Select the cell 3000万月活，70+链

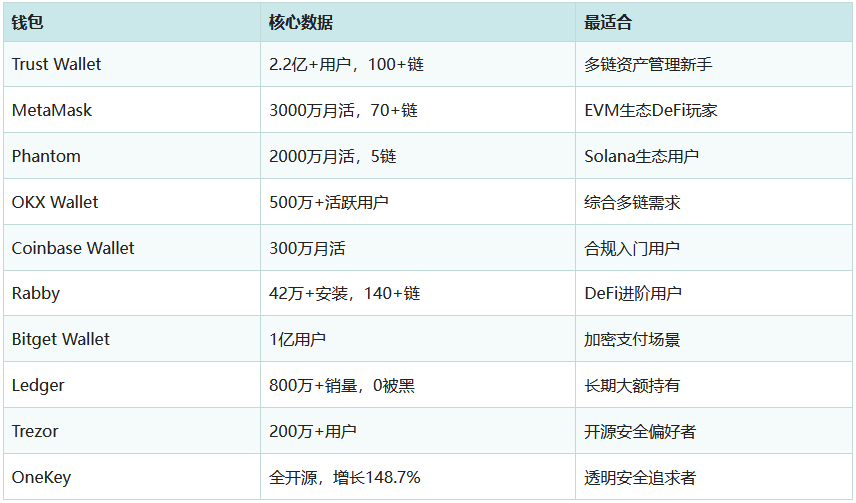pos(418,110)
